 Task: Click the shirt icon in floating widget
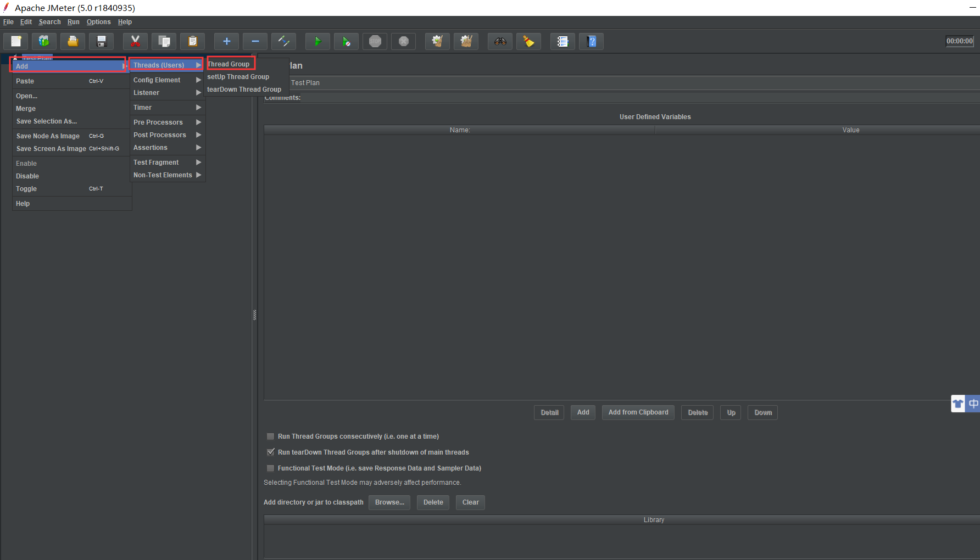tap(958, 404)
